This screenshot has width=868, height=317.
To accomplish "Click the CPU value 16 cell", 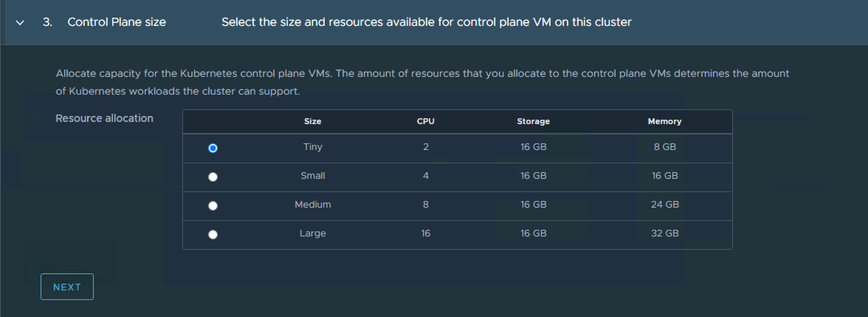I will [426, 233].
